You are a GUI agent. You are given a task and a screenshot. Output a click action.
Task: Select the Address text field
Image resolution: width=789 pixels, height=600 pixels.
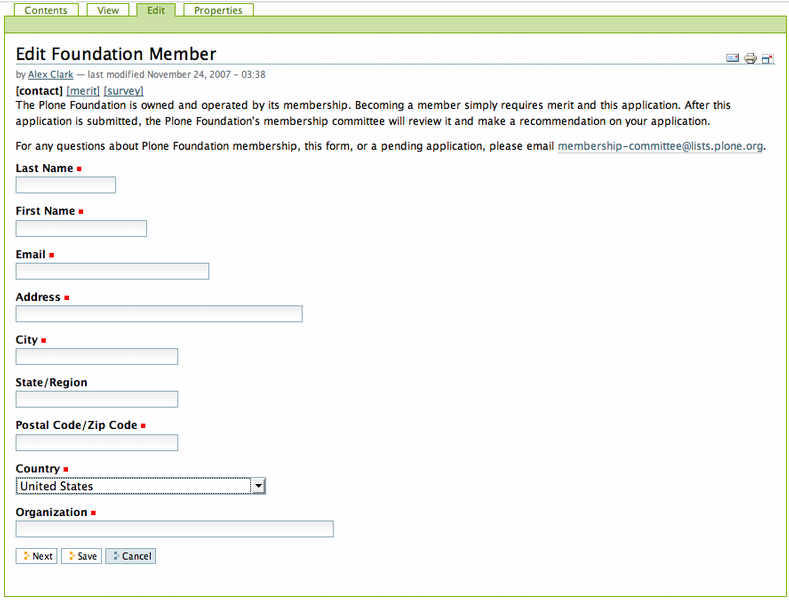coord(159,314)
